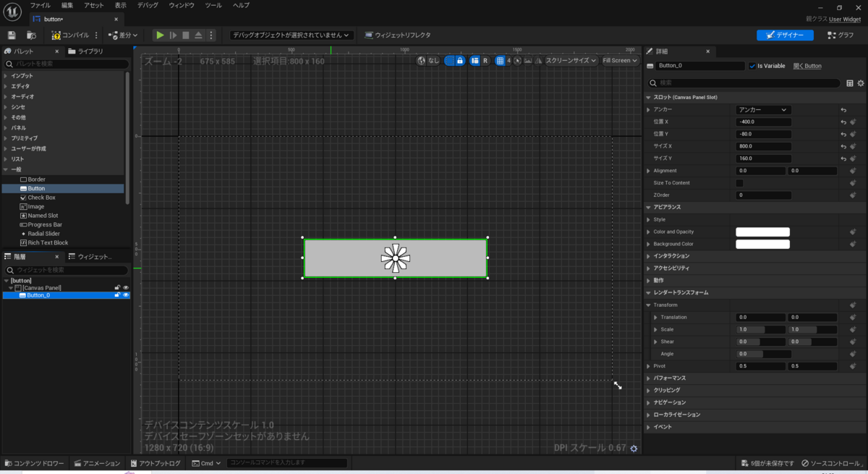The height and width of the screenshot is (474, 868).
Task: Toggle grid snapping icon in viewport toolbar
Action: (500, 60)
